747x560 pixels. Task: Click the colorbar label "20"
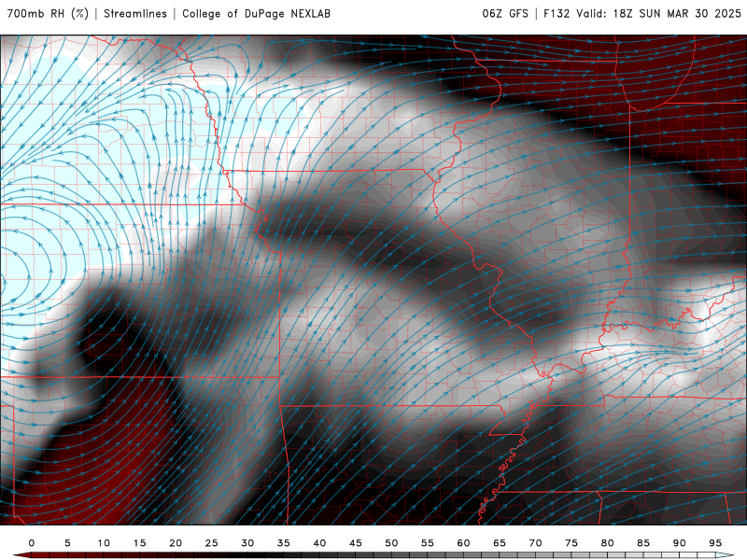click(x=176, y=543)
